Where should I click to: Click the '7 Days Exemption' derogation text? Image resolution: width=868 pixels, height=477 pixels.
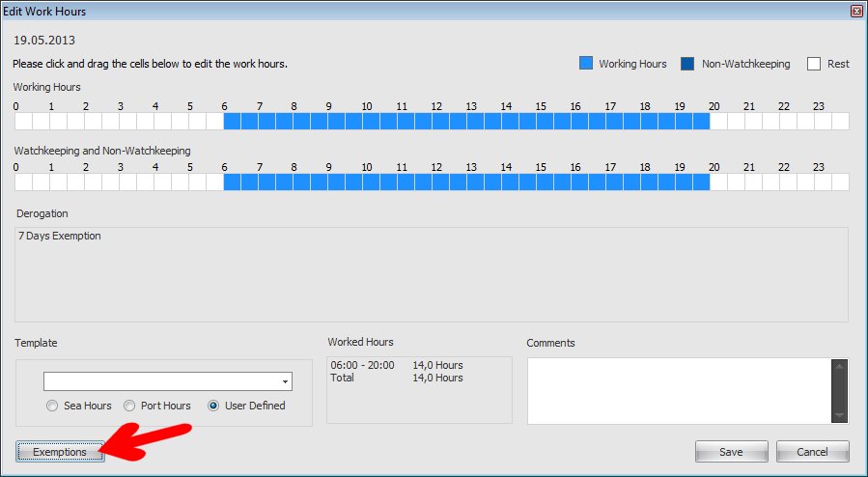click(x=60, y=236)
